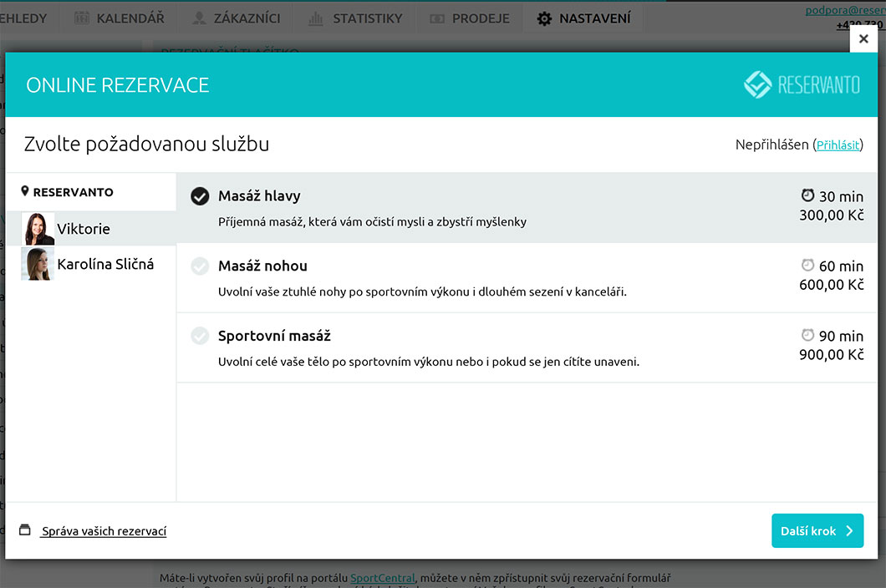Viewport: 886px width, 588px height.
Task: Click the clock icon for 30 min
Action: coord(807,195)
